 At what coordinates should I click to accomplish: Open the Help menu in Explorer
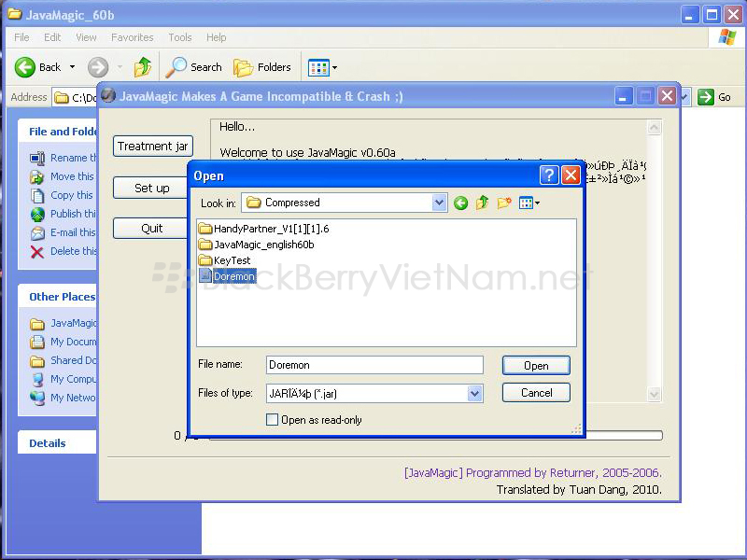click(x=216, y=37)
